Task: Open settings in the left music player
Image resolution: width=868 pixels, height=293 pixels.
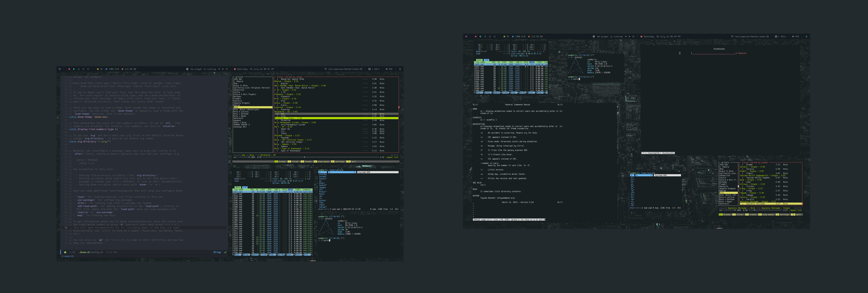Action: [338, 162]
